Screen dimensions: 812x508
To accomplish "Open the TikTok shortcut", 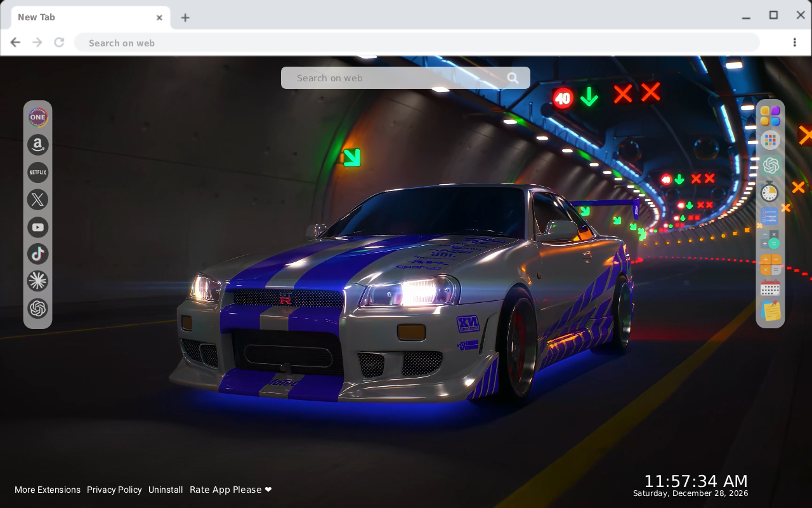I will pyautogui.click(x=38, y=254).
